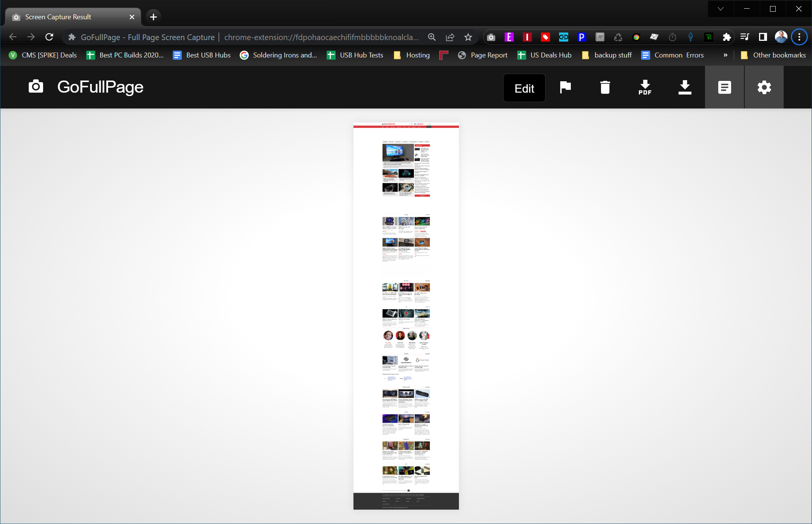Click the Chrome bookmarks star icon
Viewport: 812px width, 524px height.
(468, 37)
